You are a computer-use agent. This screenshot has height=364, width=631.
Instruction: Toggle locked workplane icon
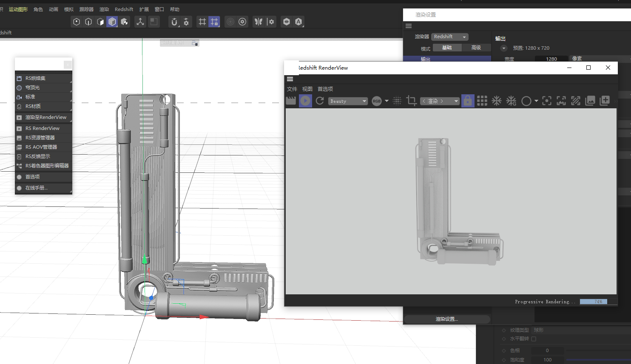[214, 22]
